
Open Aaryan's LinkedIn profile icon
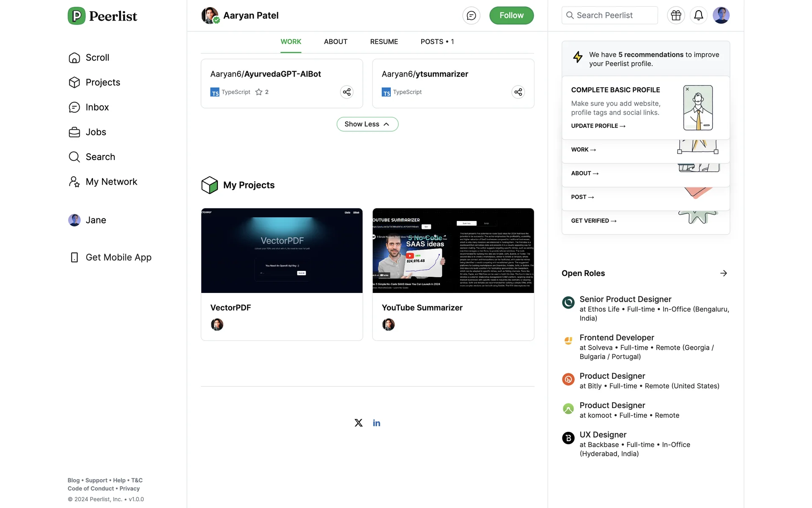pyautogui.click(x=376, y=423)
